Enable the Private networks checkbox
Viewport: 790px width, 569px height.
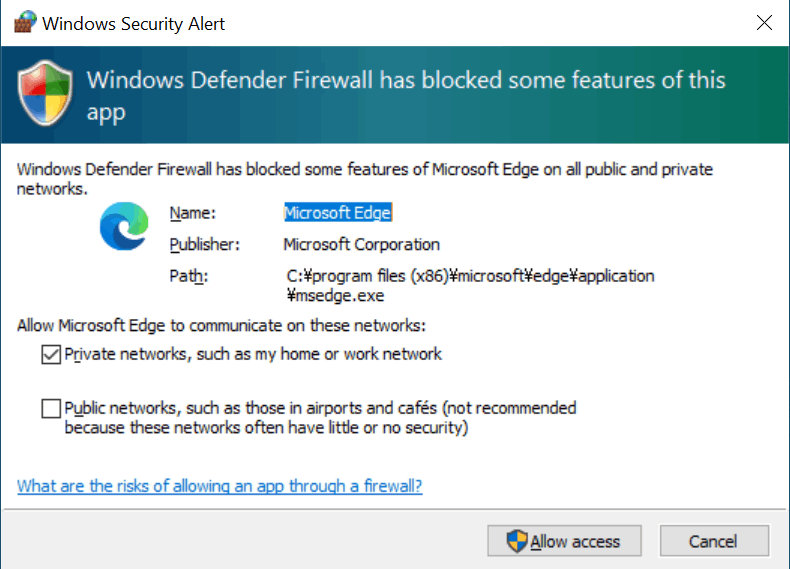(50, 354)
